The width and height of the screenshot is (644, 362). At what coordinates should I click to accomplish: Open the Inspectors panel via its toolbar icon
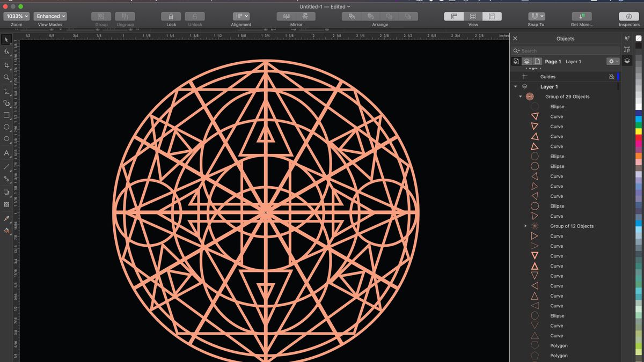tap(628, 16)
